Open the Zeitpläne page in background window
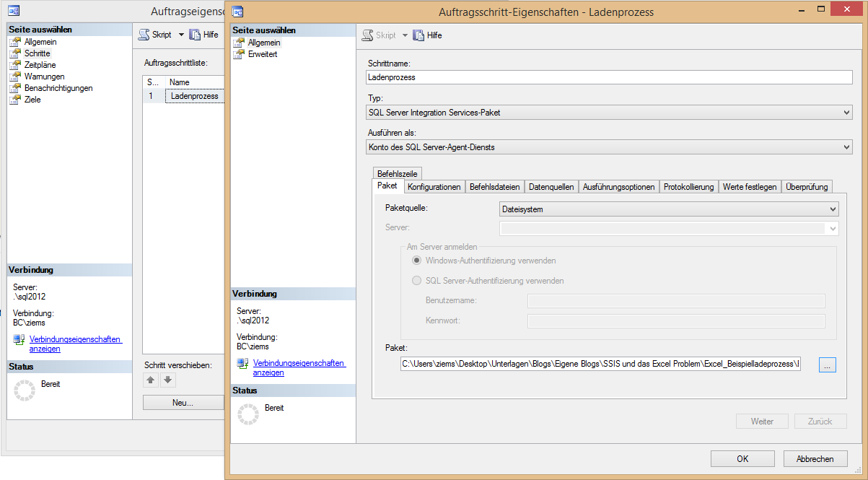Screen dimensions: 868x480 pos(40,65)
